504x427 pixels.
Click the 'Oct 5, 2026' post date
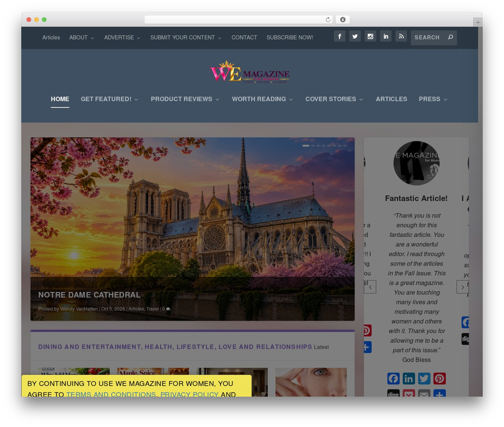point(113,309)
